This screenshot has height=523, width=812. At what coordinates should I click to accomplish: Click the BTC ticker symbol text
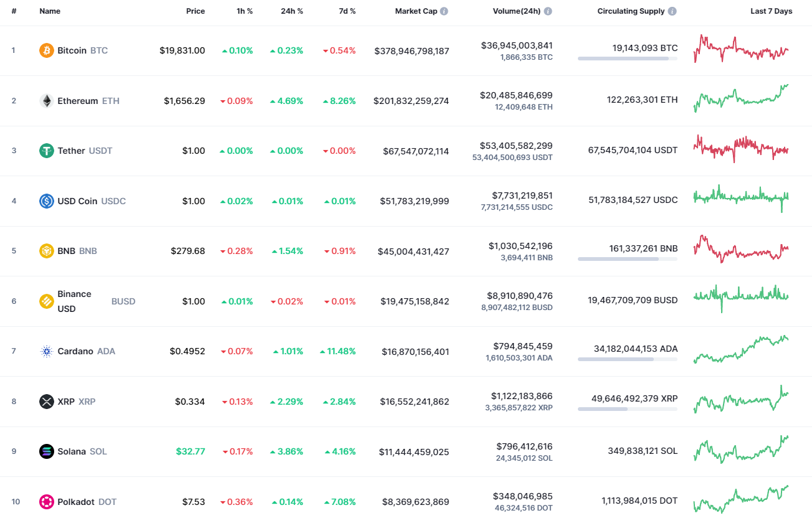coord(99,50)
